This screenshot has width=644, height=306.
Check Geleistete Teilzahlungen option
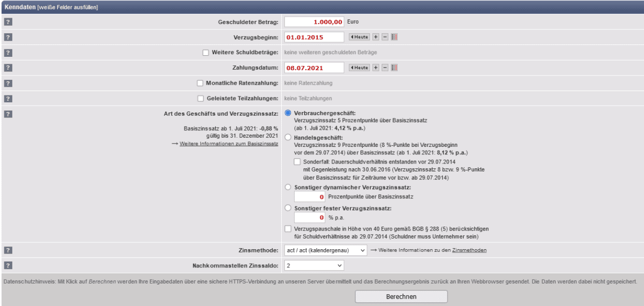201,99
